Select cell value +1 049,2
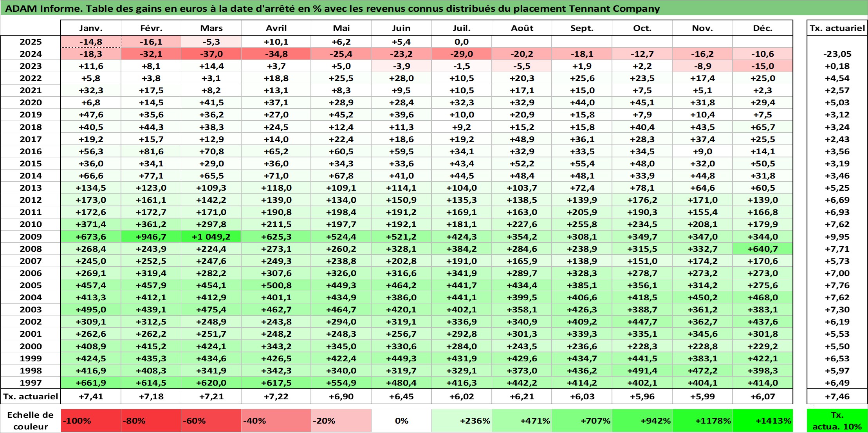Screen dimensions: 868x433 (x=211, y=237)
